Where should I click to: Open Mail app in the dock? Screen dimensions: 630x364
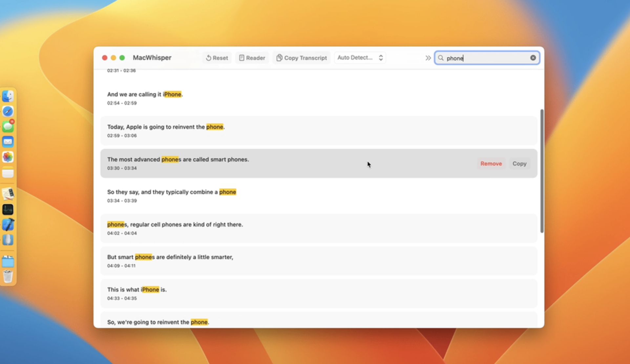(8, 142)
